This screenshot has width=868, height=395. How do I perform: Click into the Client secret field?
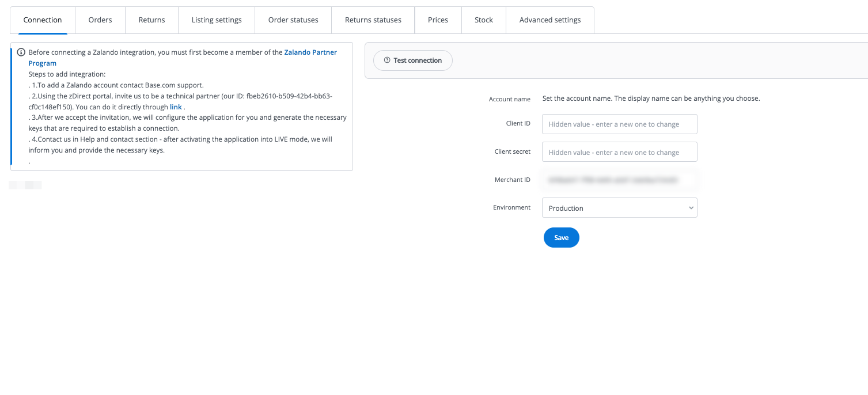619,153
